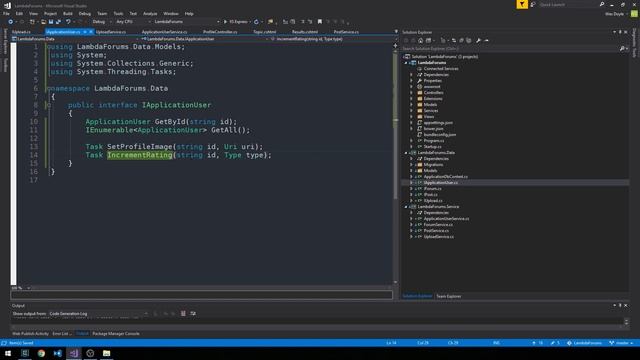Click the New Project toolbar icon
Screen dimensions: 640x360
click(32, 22)
